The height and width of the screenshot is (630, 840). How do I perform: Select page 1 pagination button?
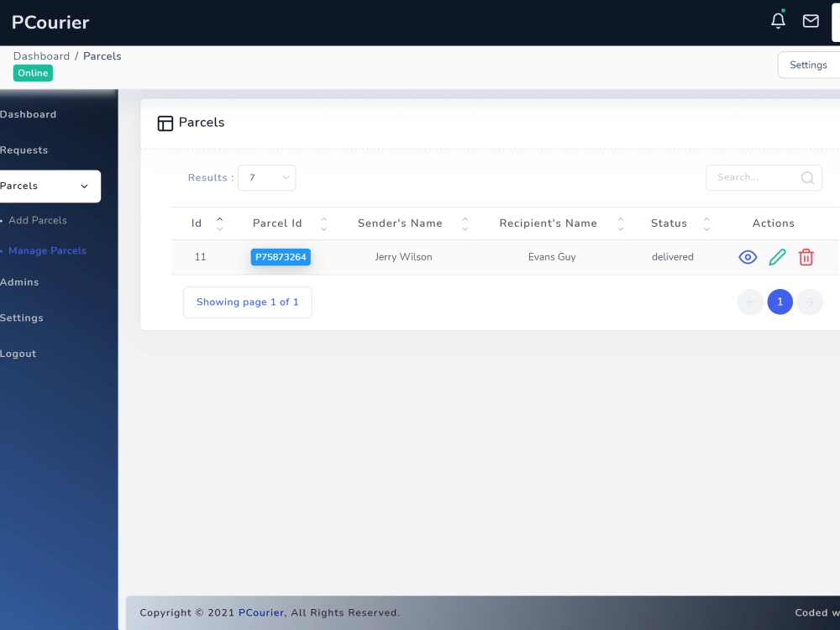point(780,302)
